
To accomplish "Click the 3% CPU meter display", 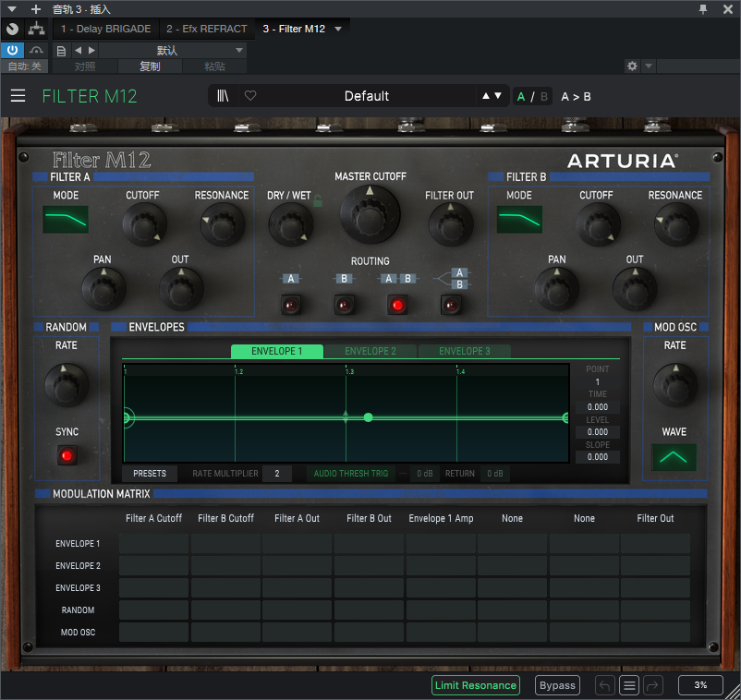I will coord(700,685).
